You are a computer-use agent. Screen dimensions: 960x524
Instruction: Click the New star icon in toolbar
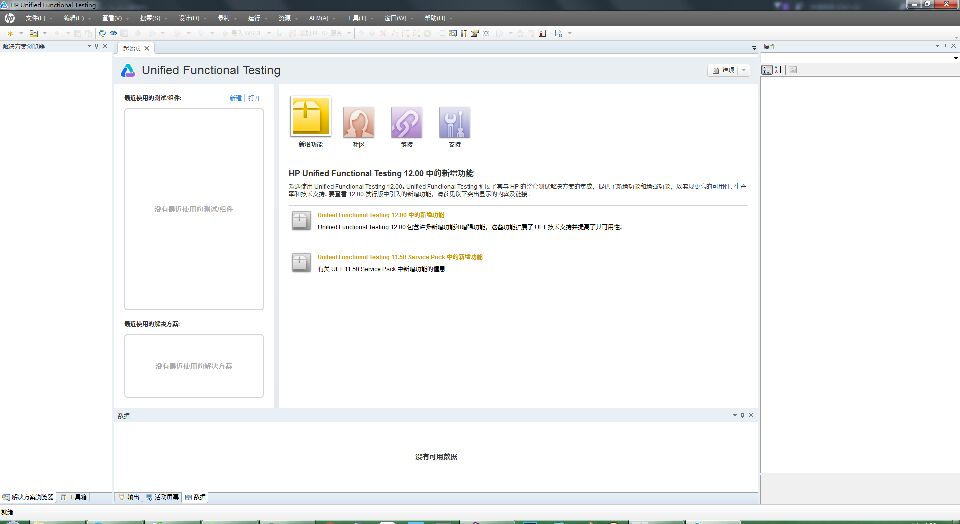(9, 33)
